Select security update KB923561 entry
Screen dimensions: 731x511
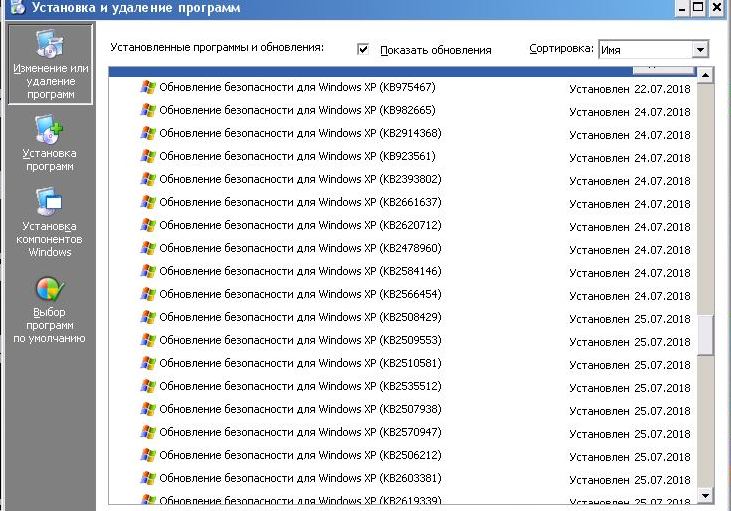coord(297,156)
